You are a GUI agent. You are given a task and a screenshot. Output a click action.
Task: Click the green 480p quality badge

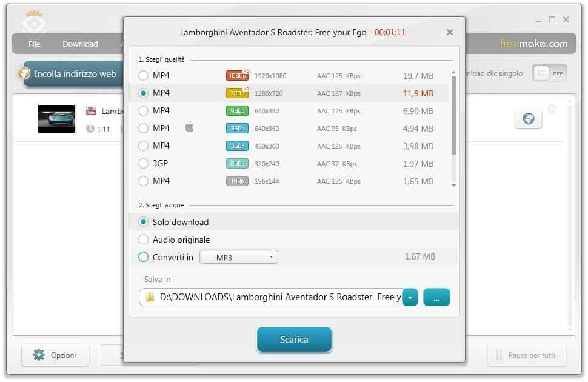(x=237, y=111)
